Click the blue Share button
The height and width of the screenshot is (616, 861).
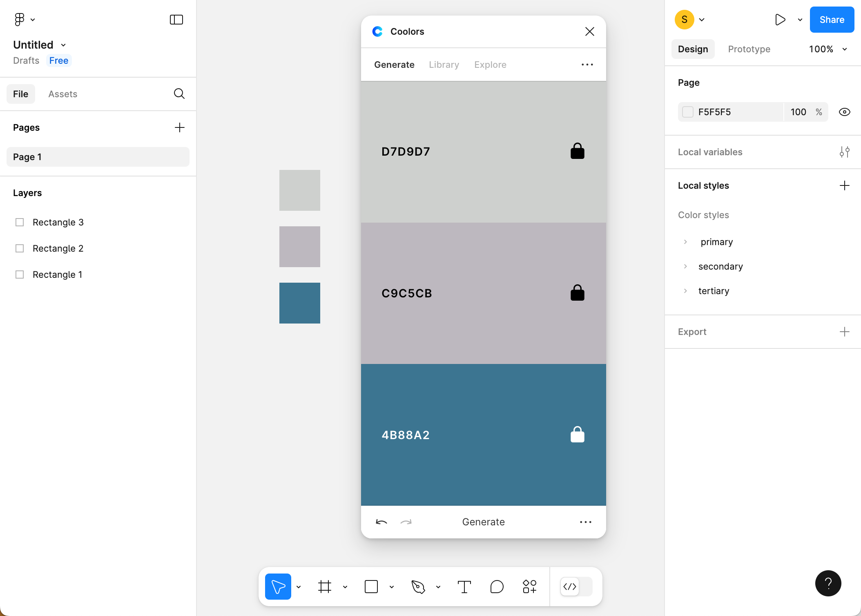(832, 20)
